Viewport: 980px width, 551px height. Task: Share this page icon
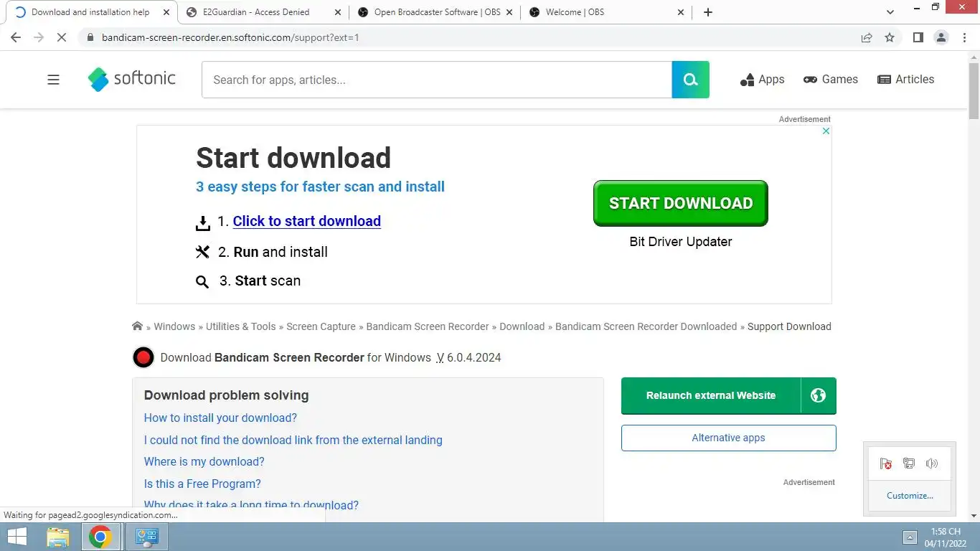(867, 37)
